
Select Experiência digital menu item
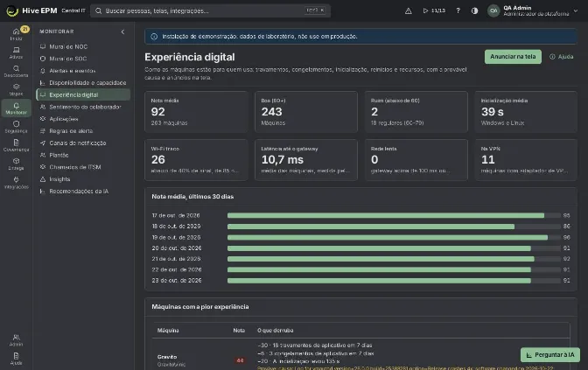[x=83, y=94]
